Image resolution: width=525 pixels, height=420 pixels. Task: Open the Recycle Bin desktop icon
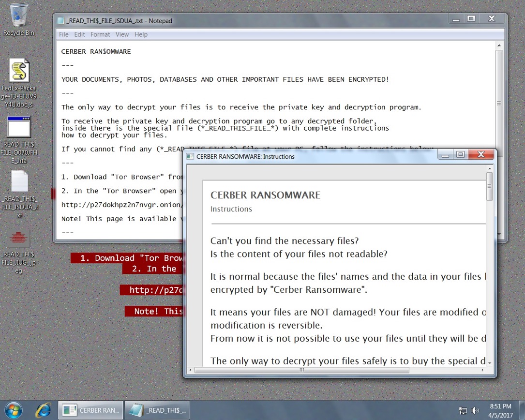point(18,19)
